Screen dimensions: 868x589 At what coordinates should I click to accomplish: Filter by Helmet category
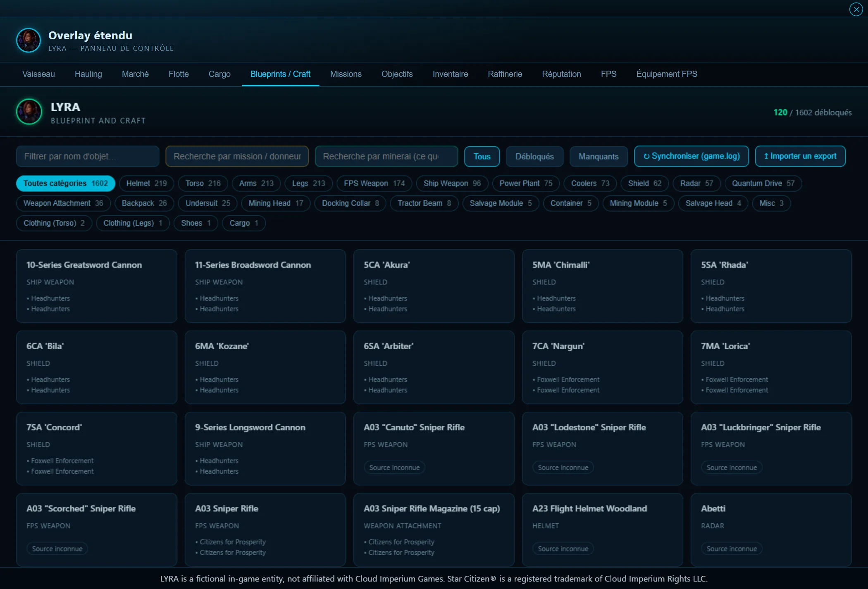(146, 184)
